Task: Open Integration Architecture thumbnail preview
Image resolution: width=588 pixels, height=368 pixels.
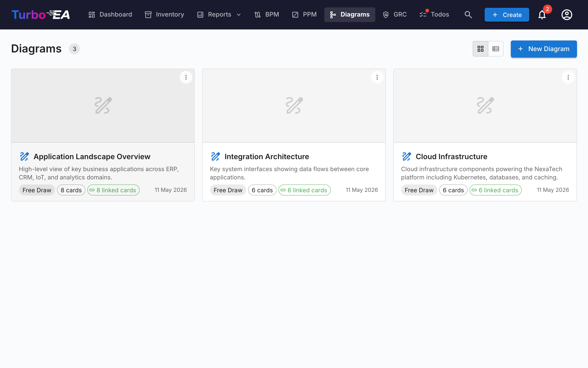Action: (294, 106)
